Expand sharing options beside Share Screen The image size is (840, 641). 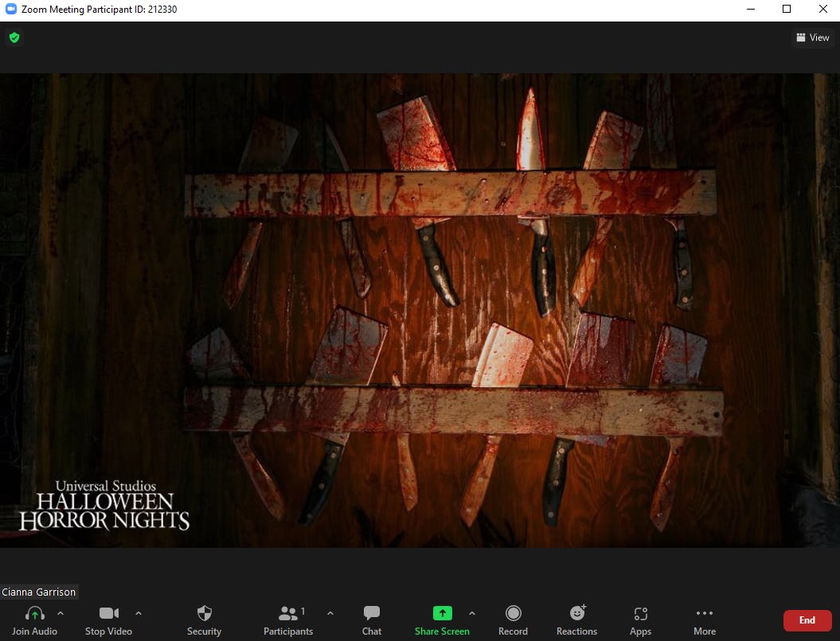[471, 614]
